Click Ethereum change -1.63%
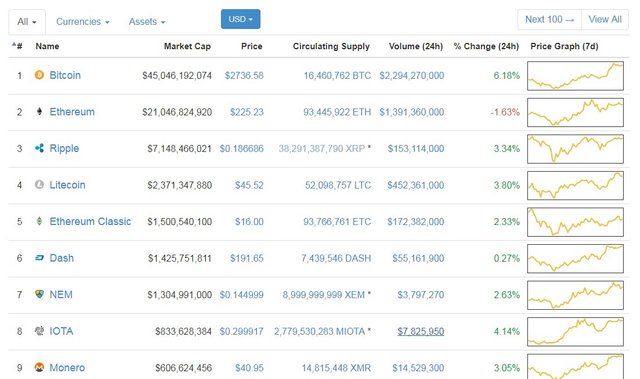The height and width of the screenshot is (379, 640). tap(505, 112)
